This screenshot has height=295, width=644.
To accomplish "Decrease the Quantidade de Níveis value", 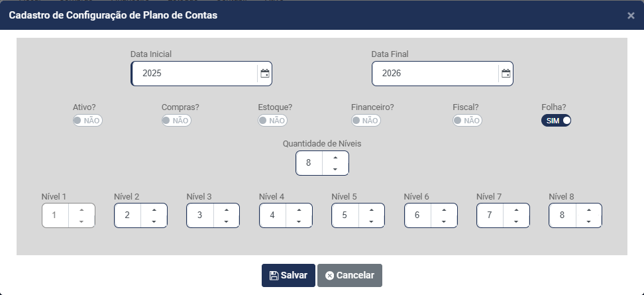I will point(335,169).
